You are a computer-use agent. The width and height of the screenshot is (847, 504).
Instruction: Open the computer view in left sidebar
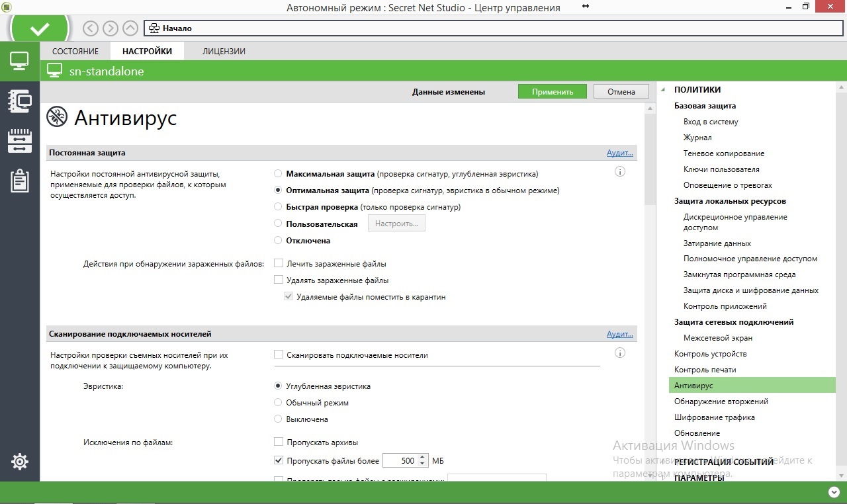pyautogui.click(x=19, y=62)
